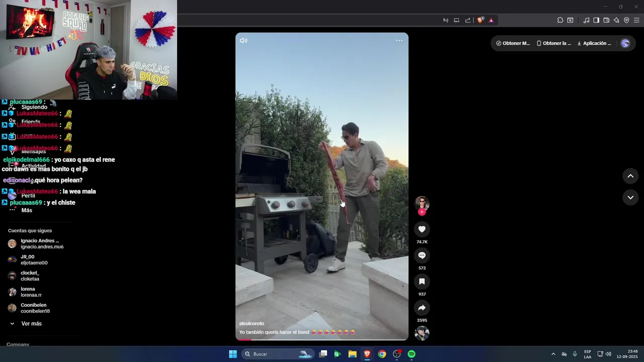Screen dimensions: 644x362
Task: Save the video with the bookmark icon
Action: (x=422, y=282)
